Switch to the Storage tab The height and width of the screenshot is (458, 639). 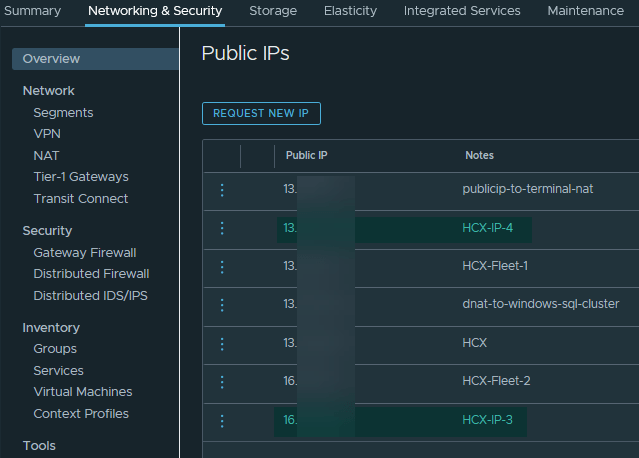(273, 11)
